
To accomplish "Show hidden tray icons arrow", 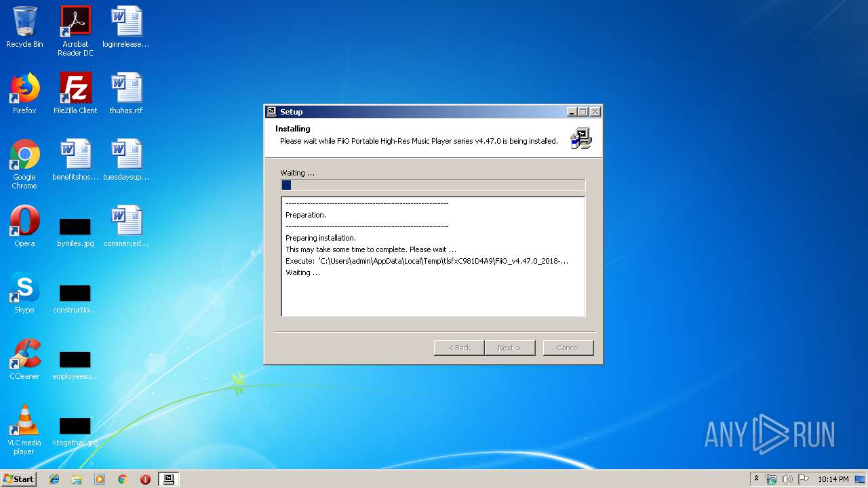I will click(756, 479).
